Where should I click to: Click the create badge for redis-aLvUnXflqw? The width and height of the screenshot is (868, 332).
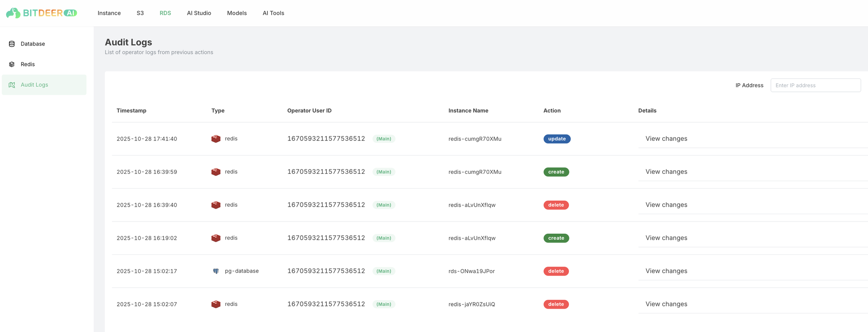[556, 238]
